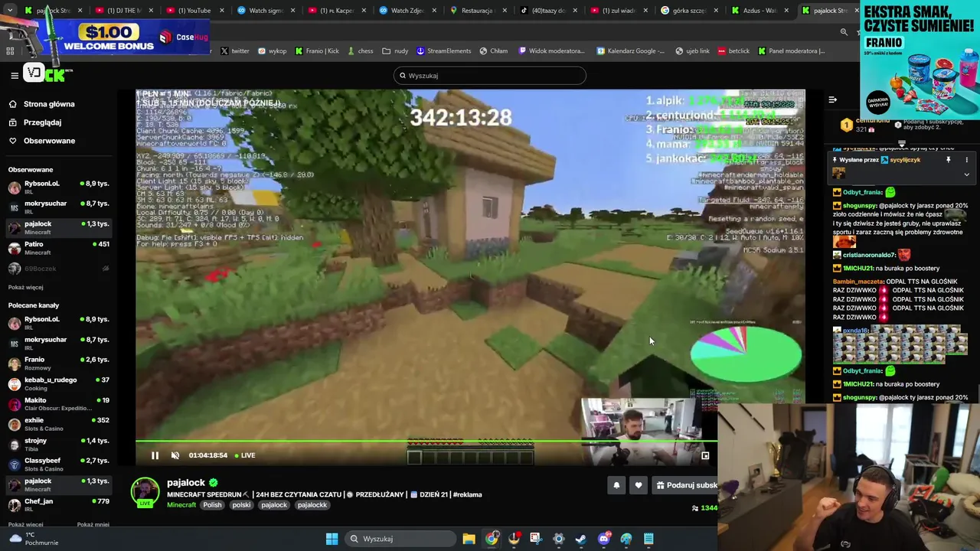Open strojny Tibia channel
Screen dimensions: 980x551
click(x=60, y=445)
